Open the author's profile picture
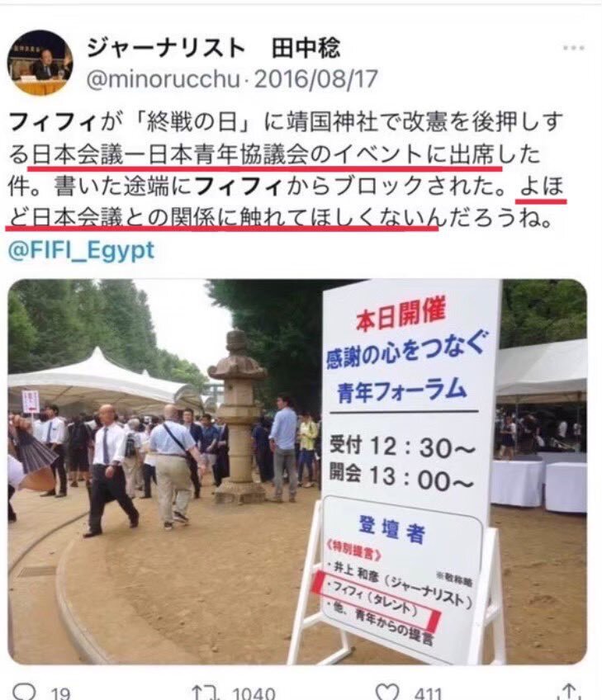Viewport: 602px width, 700px height. tap(40, 62)
